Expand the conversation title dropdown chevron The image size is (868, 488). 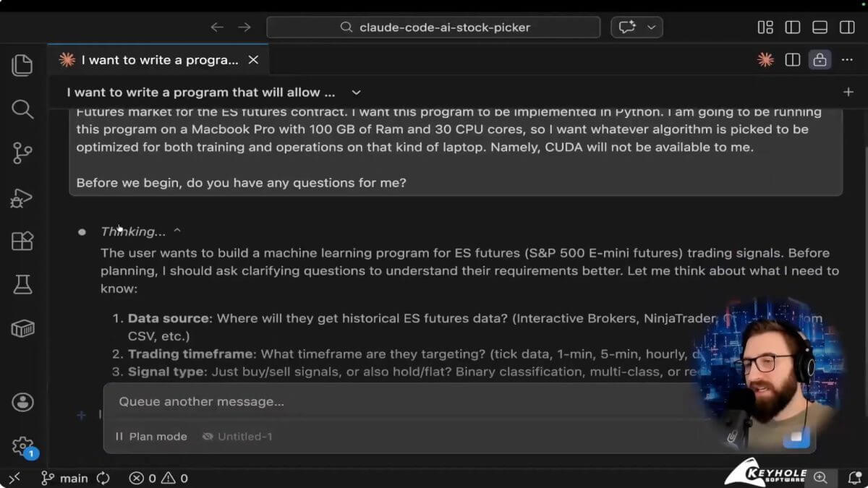(356, 93)
